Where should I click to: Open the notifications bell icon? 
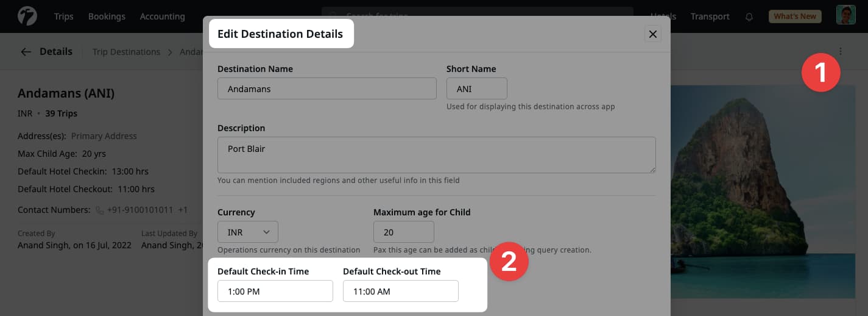click(749, 16)
